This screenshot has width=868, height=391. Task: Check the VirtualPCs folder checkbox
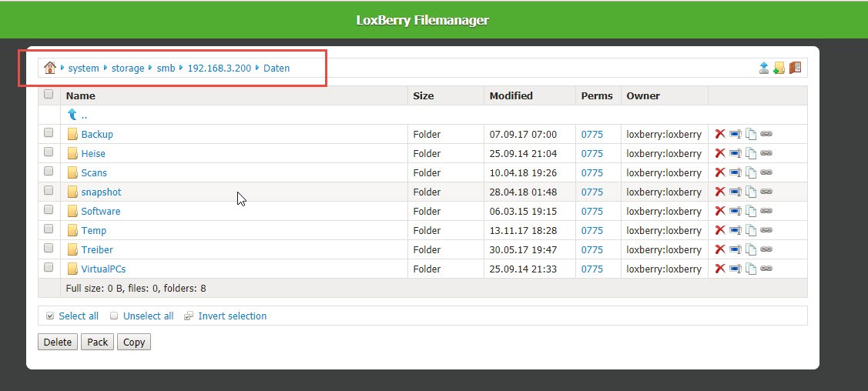click(x=49, y=267)
